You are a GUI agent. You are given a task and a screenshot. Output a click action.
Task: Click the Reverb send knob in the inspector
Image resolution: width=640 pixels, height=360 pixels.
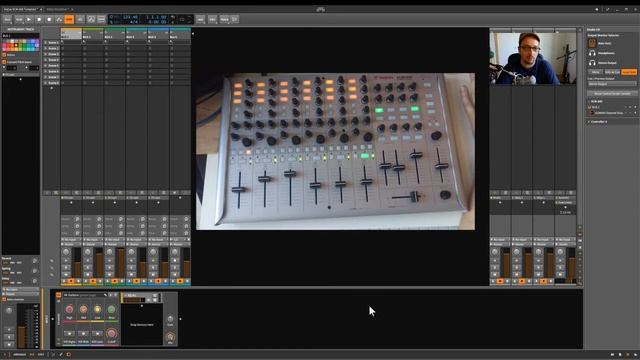(x=35, y=261)
